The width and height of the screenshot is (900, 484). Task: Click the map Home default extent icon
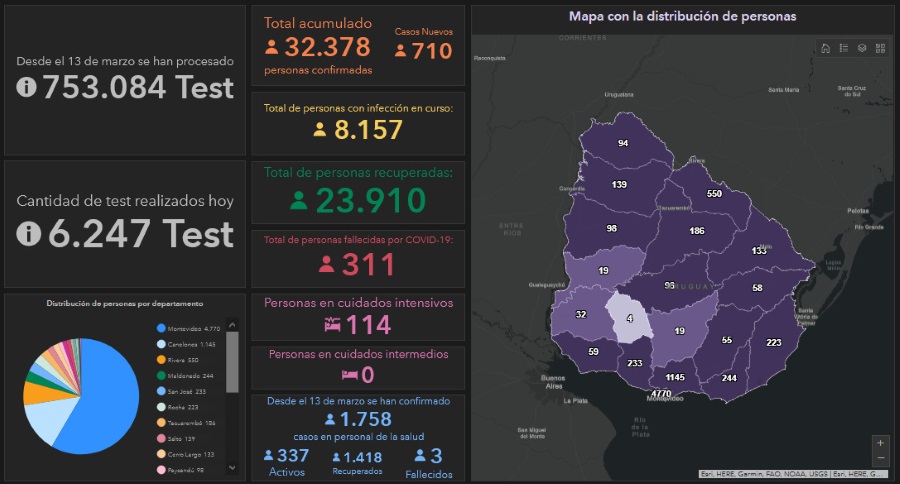[x=825, y=48]
